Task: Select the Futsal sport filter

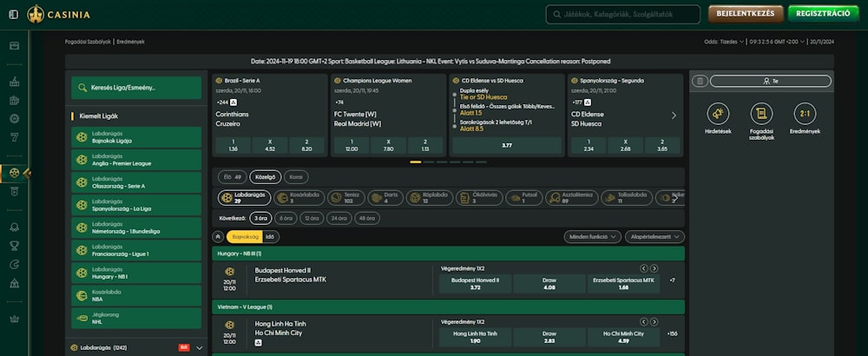Action: click(524, 198)
